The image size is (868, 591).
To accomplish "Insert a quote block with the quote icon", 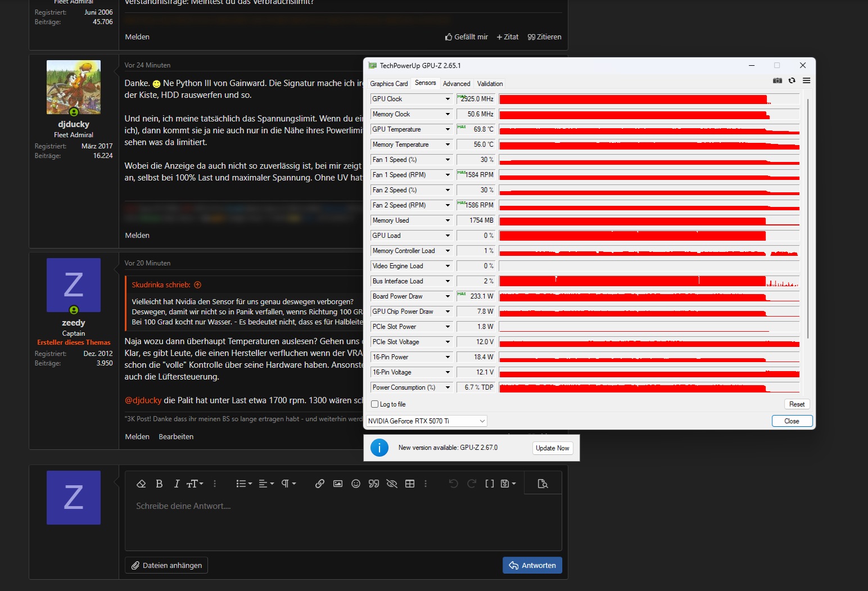I will point(374,484).
